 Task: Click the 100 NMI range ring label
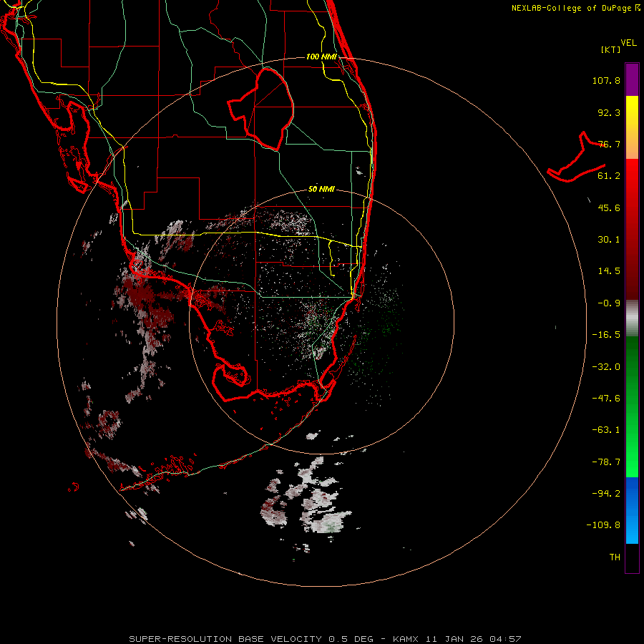[x=321, y=57]
